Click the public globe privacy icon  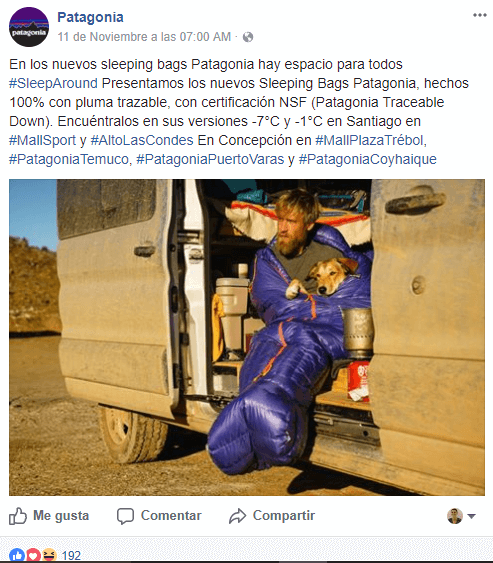coord(248,37)
